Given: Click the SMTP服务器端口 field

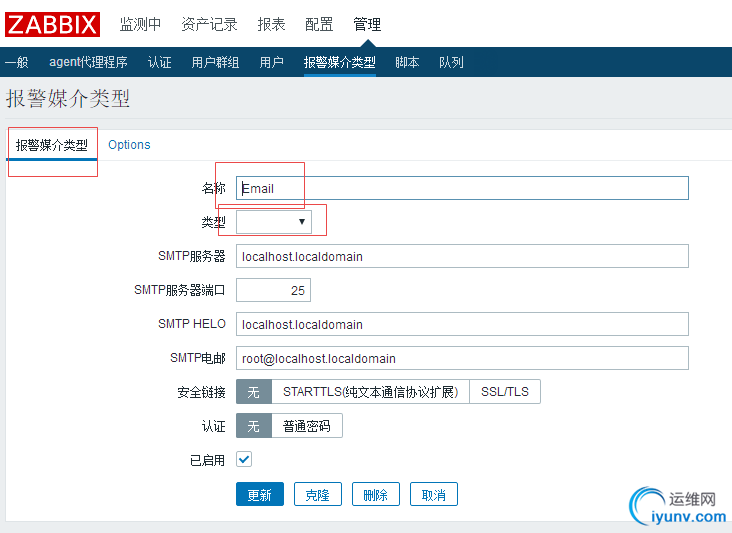Looking at the screenshot, I should click(273, 290).
